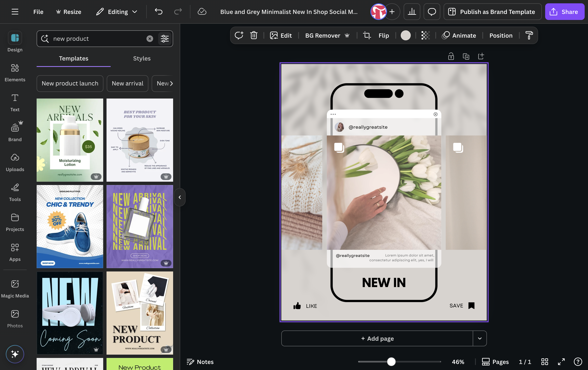The image size is (588, 370).
Task: Toggle the Notes panel
Action: 200,362
